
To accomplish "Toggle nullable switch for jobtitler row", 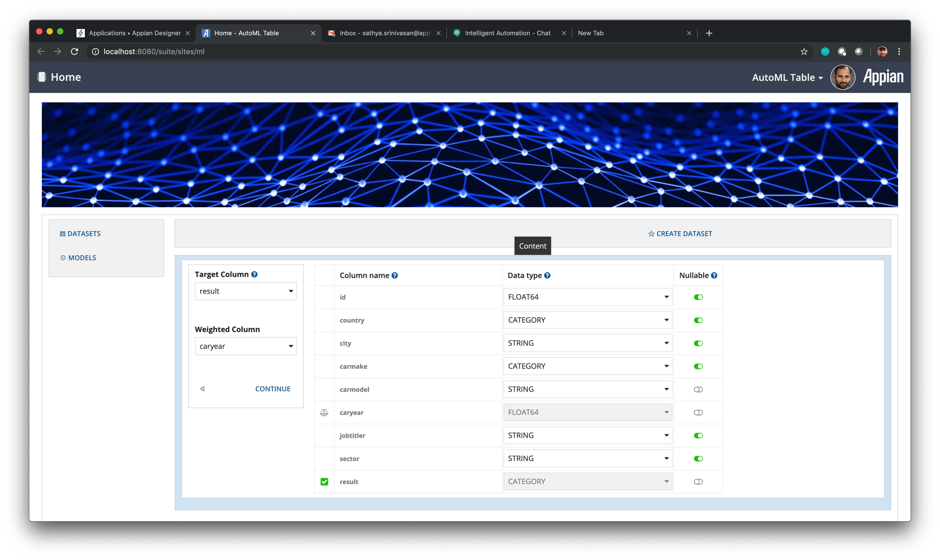I will pyautogui.click(x=698, y=436).
